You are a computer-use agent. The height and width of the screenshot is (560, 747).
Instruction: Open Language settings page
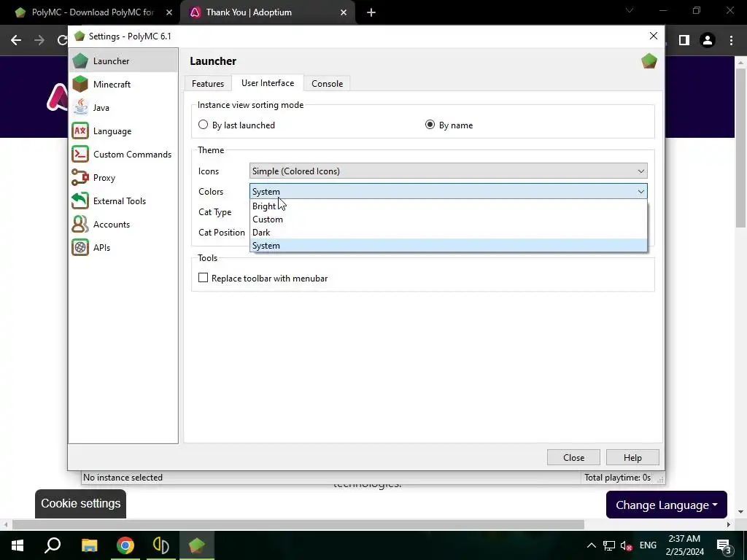point(123,131)
